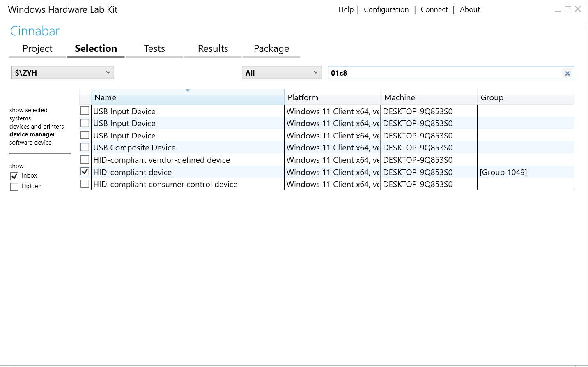The height and width of the screenshot is (367, 588).
Task: Select the HID-compliant consumer control device name
Action: [x=165, y=184]
